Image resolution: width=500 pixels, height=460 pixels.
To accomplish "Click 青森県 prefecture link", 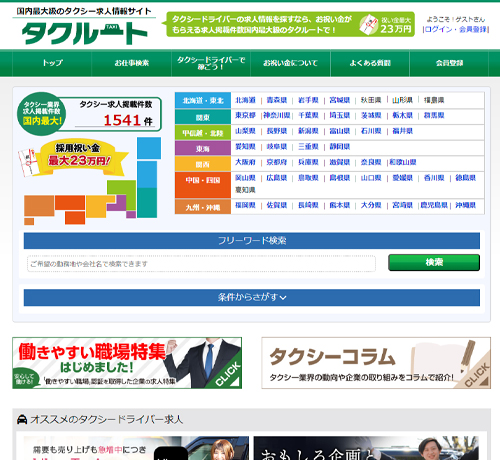I will coord(277,100).
